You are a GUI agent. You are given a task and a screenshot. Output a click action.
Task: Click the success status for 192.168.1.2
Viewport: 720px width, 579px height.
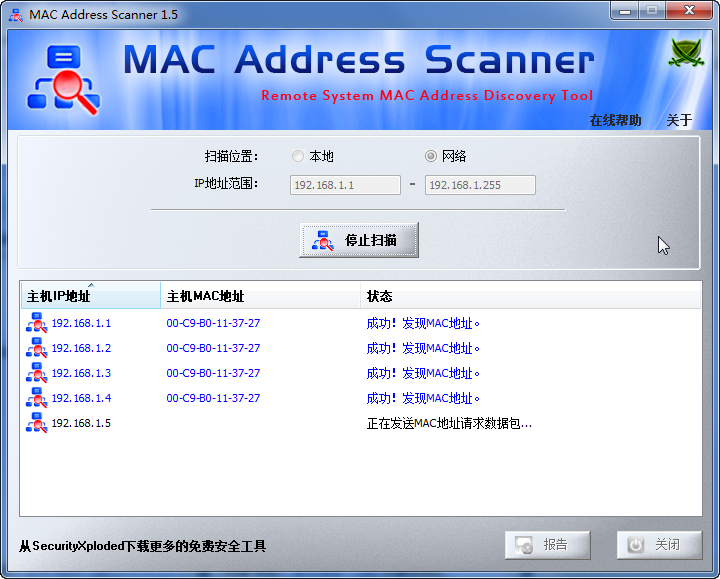point(423,348)
